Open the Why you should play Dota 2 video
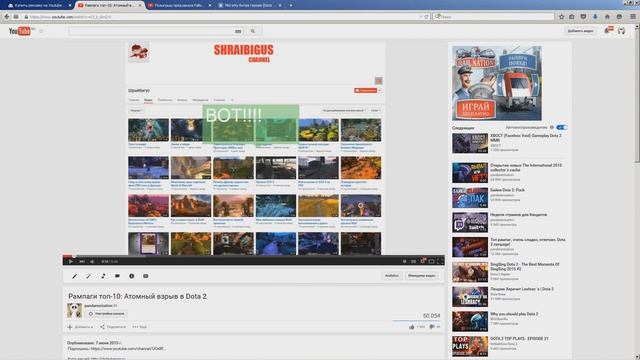This screenshot has width=640, height=360. (509, 321)
